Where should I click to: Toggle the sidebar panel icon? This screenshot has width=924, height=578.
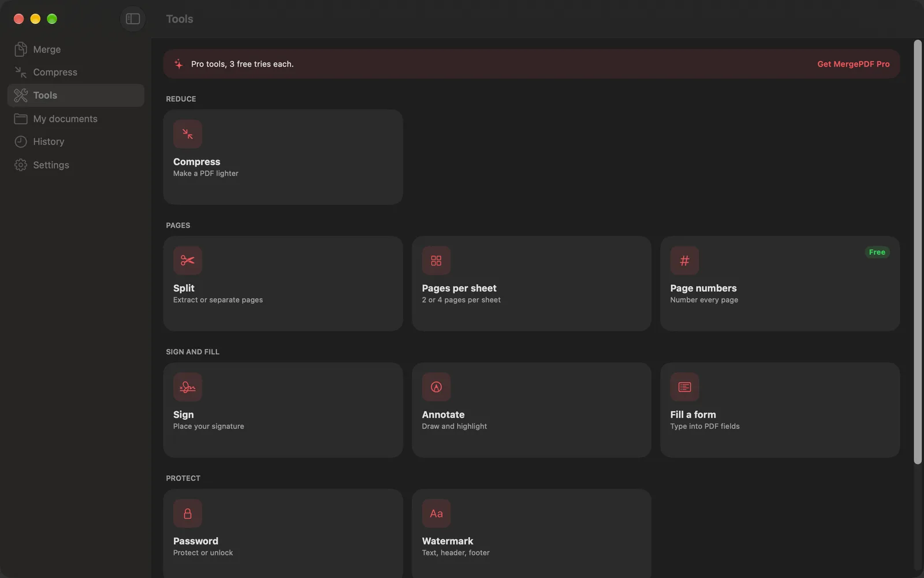(x=133, y=19)
